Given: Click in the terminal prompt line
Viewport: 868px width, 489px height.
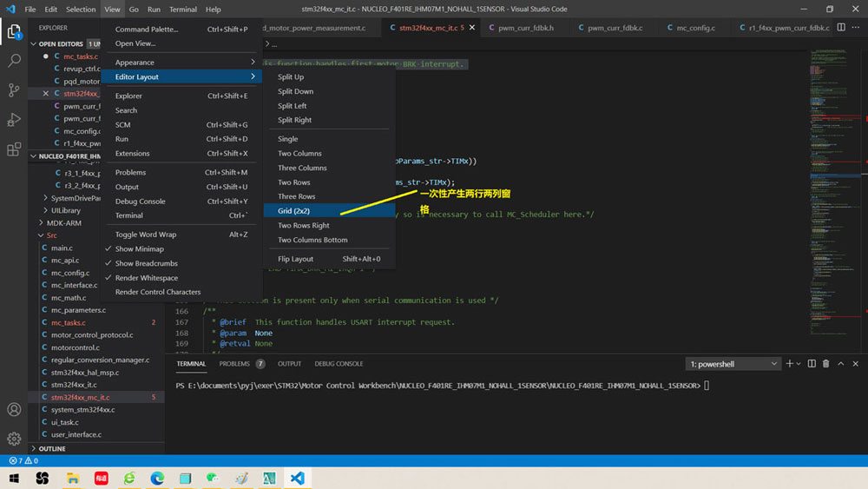Looking at the screenshot, I should [x=441, y=386].
